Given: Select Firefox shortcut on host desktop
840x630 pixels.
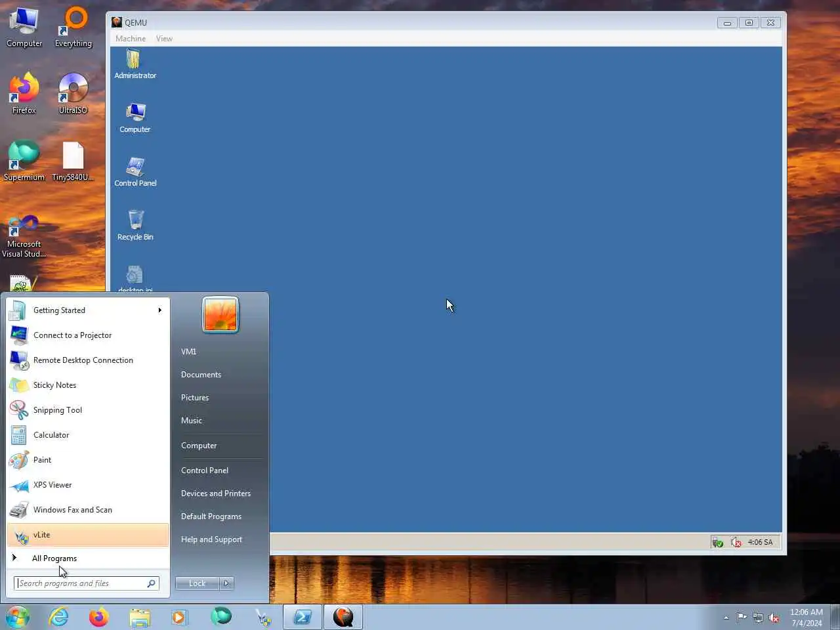Looking at the screenshot, I should (24, 94).
